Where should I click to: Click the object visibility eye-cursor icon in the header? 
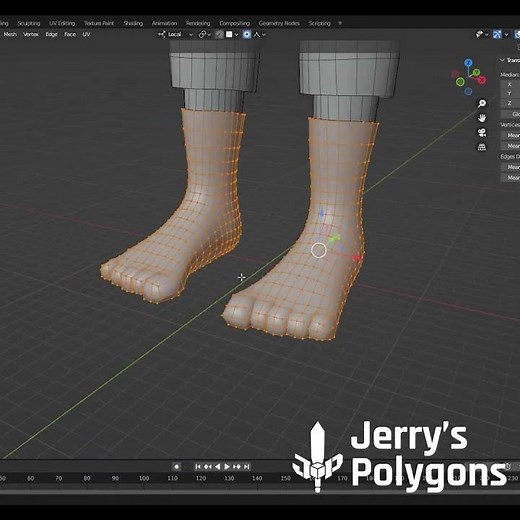479,34
